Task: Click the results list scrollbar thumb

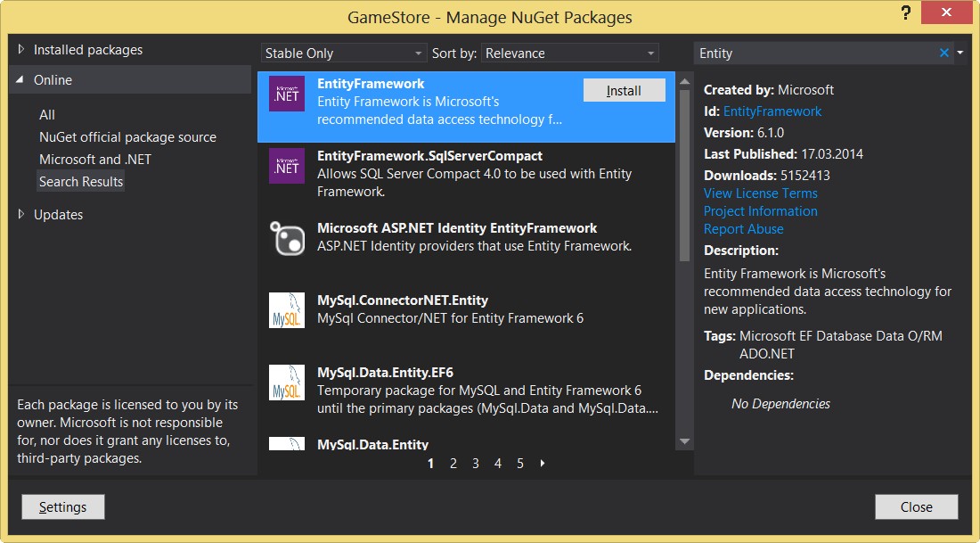Action: (684, 175)
